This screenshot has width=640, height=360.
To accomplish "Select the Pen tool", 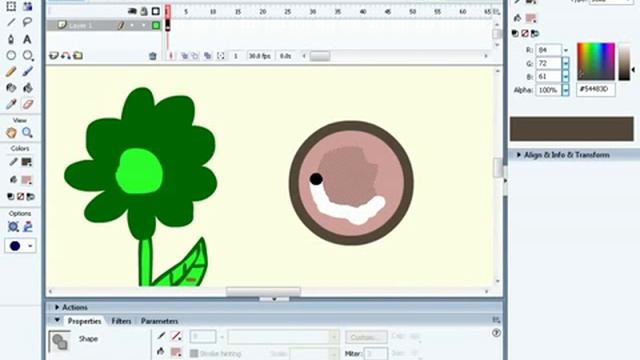I will (11, 39).
